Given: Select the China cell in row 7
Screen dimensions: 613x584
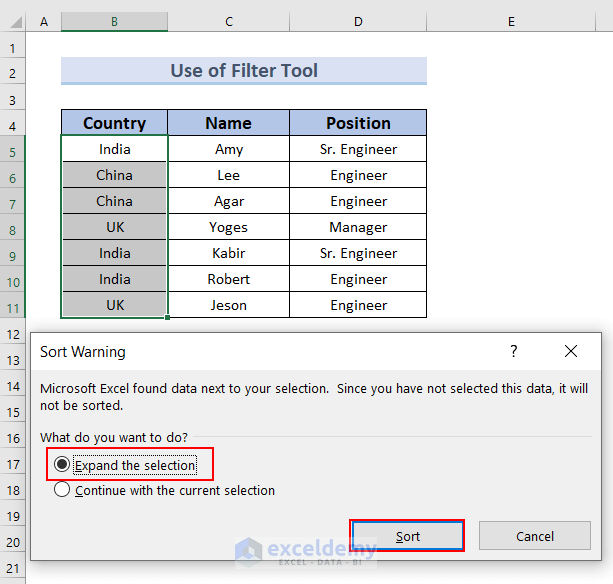Looking at the screenshot, I should 115,201.
